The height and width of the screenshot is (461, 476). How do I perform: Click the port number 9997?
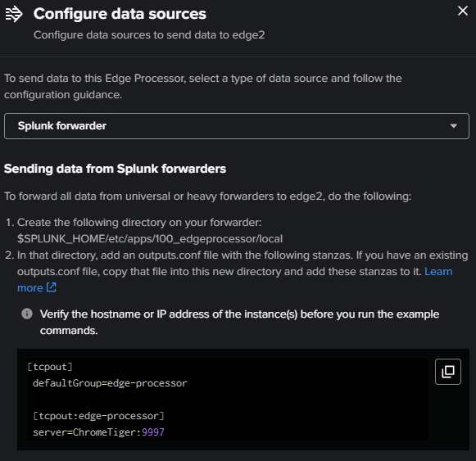(153, 432)
